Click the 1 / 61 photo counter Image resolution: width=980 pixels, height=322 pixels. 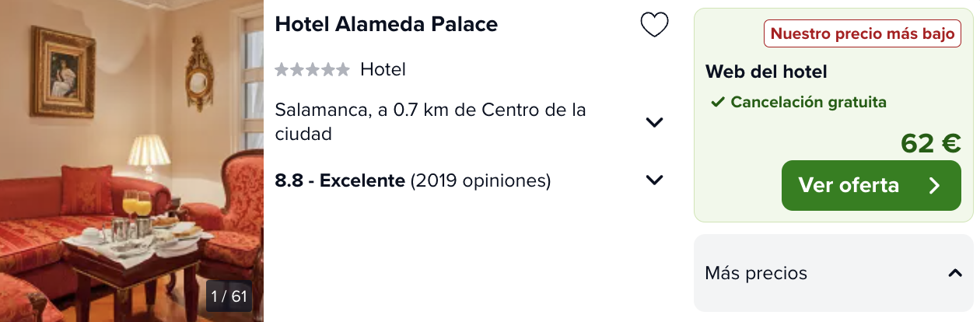tap(229, 296)
